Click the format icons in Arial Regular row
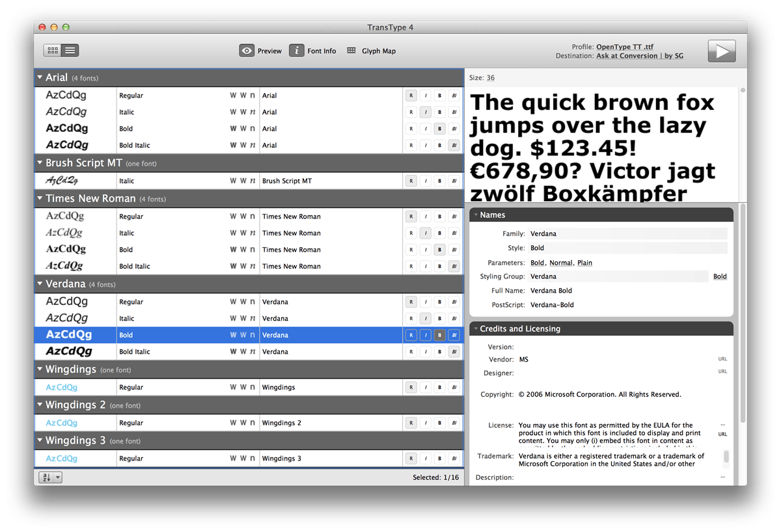 tap(243, 96)
